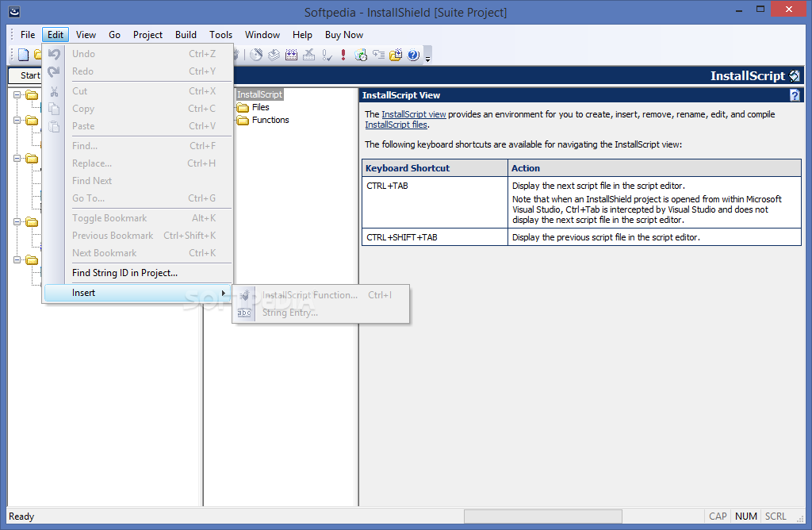Click the validate checkmark toolbar icon

pos(327,55)
